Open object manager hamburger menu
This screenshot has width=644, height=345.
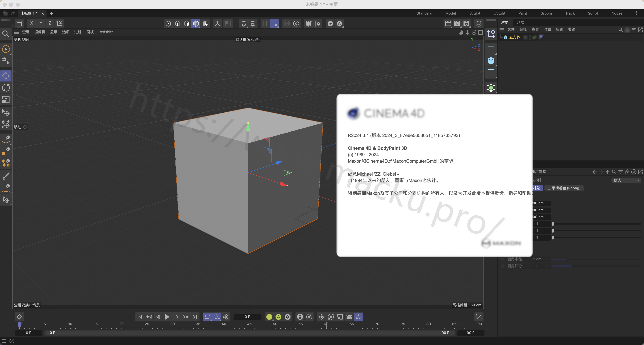pyautogui.click(x=502, y=29)
